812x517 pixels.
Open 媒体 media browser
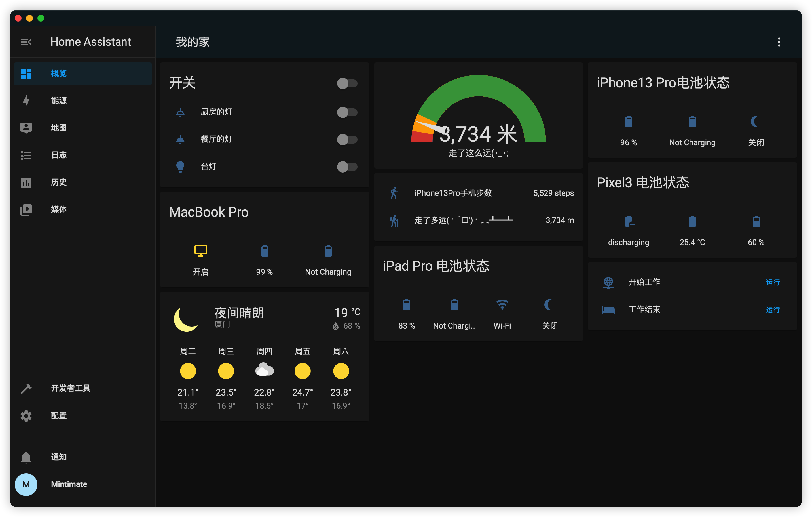[83, 209]
